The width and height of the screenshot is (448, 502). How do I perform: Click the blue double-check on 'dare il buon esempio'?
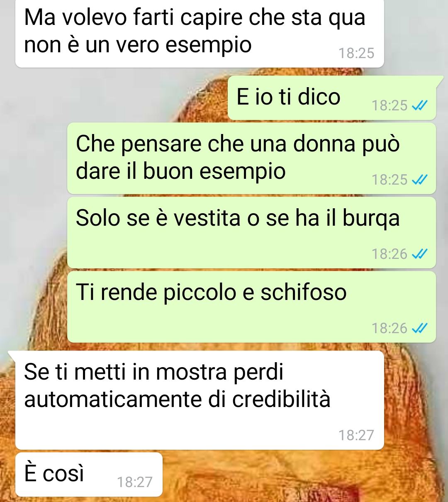[x=420, y=180]
